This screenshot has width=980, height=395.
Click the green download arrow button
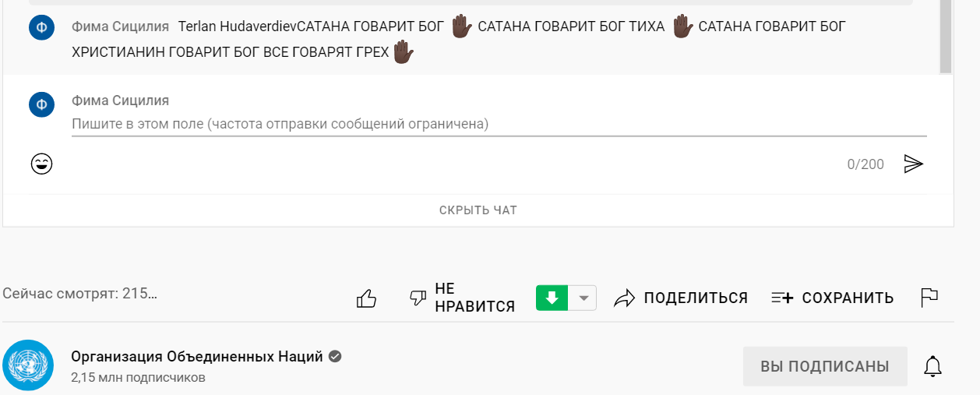click(x=552, y=298)
